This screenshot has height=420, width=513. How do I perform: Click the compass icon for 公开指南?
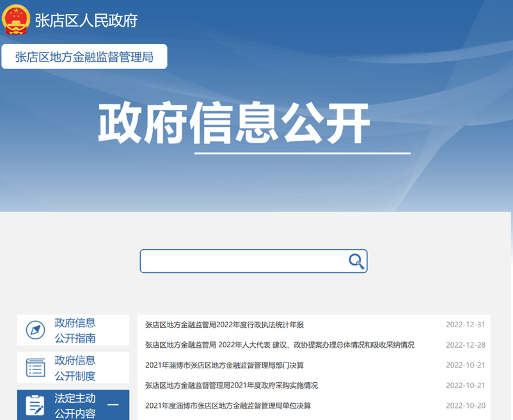pos(35,331)
